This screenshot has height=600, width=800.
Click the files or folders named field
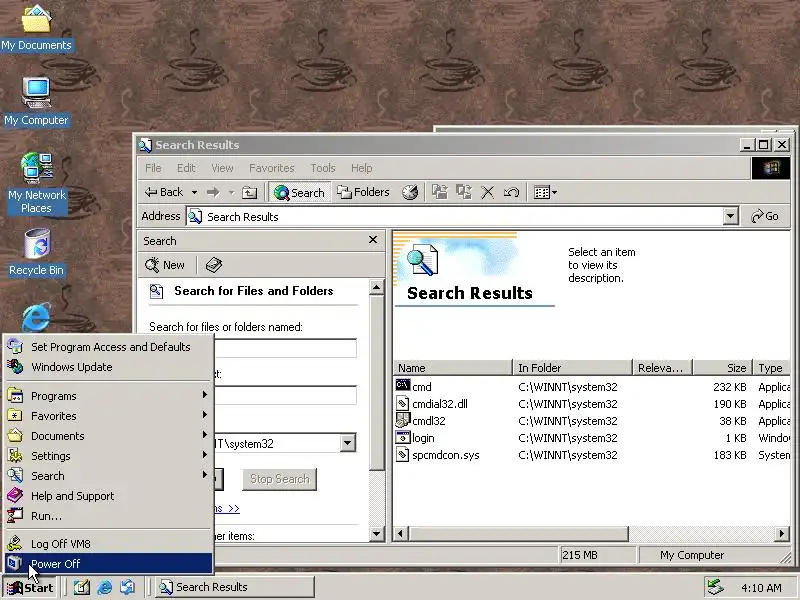pos(285,348)
